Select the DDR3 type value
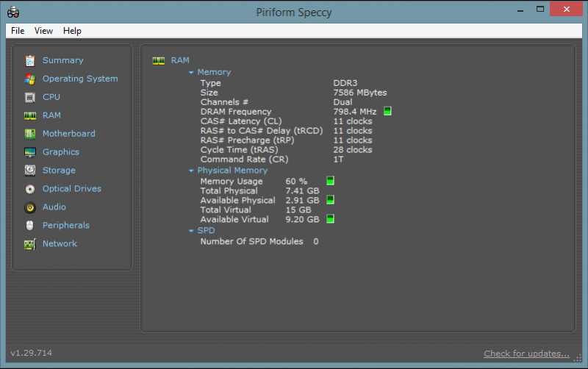 coord(345,83)
